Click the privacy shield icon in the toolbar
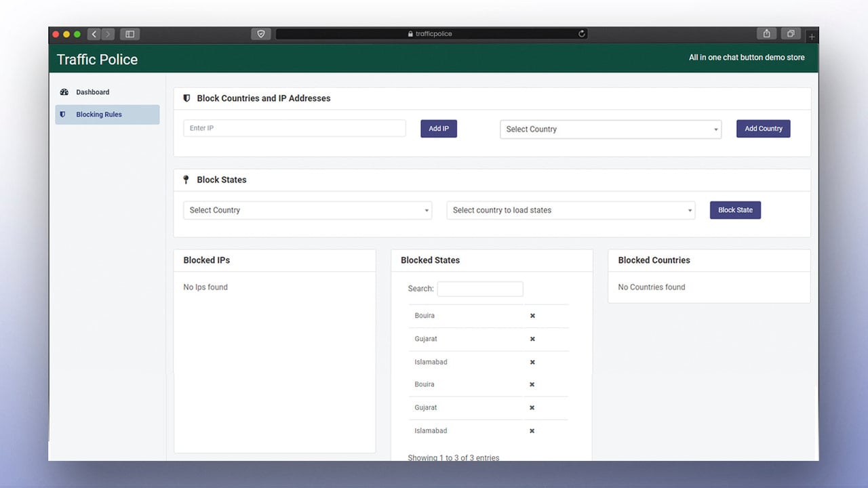The height and width of the screenshot is (488, 868). (261, 34)
